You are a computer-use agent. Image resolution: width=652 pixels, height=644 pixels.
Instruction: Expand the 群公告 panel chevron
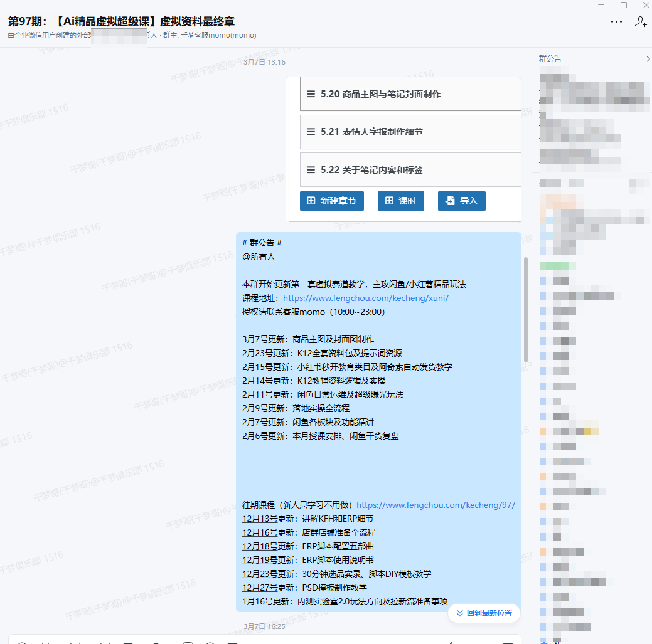click(648, 59)
